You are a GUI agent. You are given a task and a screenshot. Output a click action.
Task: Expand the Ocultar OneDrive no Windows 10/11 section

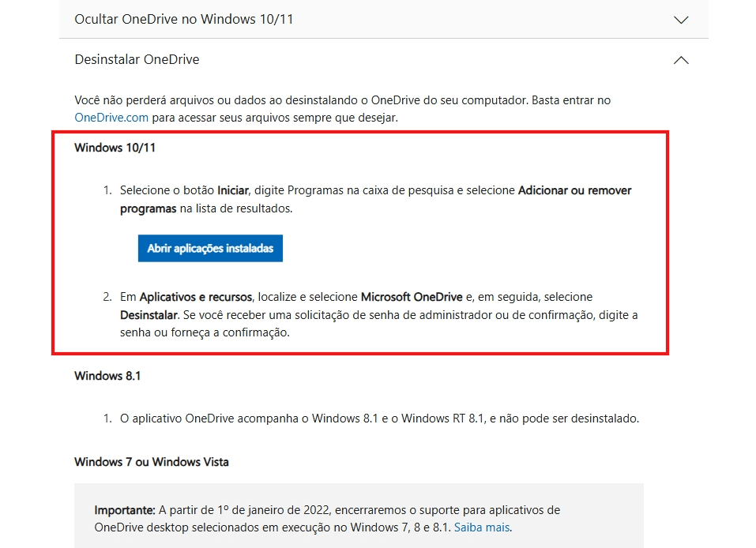tap(383, 19)
